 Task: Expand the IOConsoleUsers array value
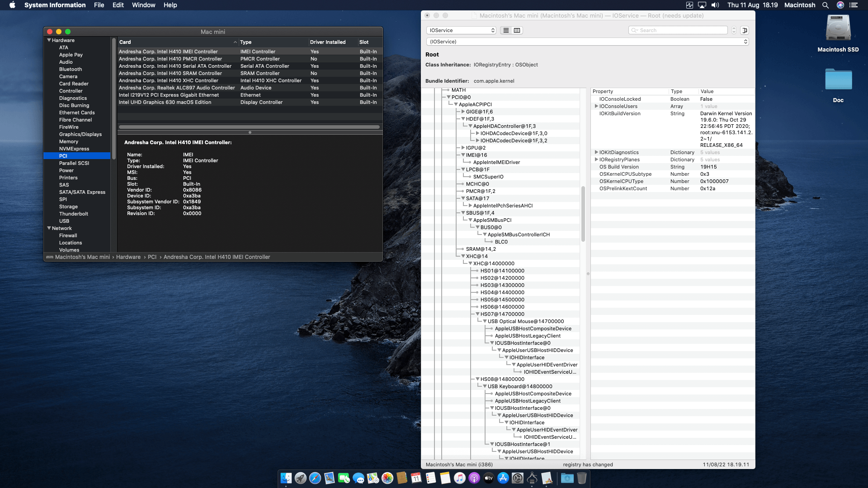coord(597,106)
